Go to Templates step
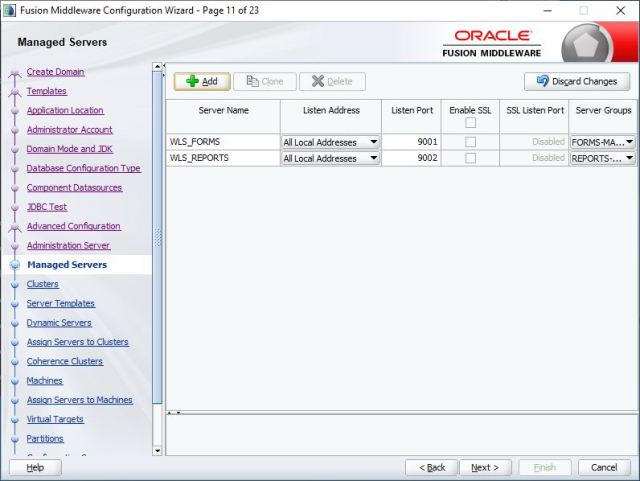The width and height of the screenshot is (640, 481). 47,91
